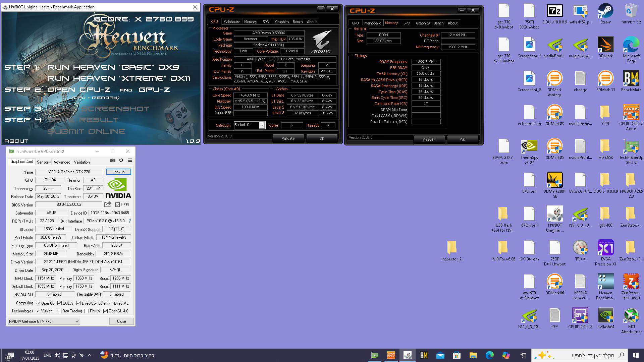644x362 pixels.
Task: Click Run Heaven "Basic" DX9
Action: coord(113,67)
